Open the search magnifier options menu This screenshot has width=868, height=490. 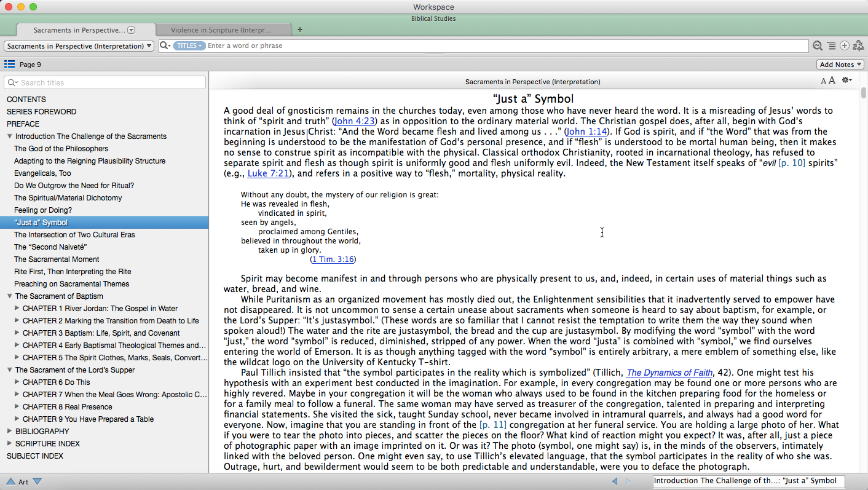pyautogui.click(x=165, y=45)
